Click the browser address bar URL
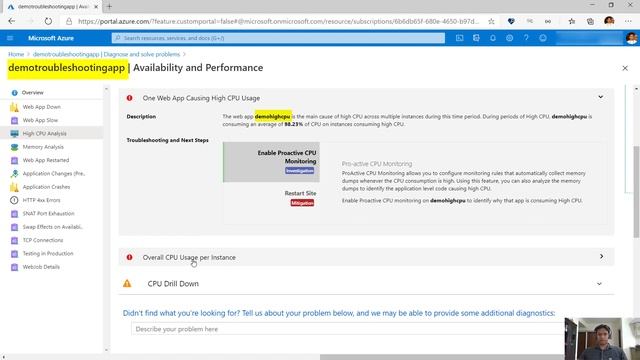640x360 pixels. click(x=278, y=21)
